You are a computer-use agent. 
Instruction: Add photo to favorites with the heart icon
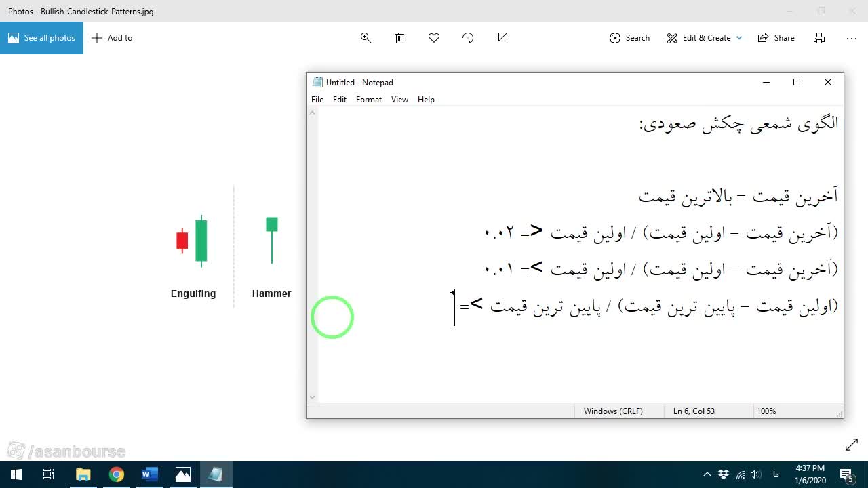[434, 38]
